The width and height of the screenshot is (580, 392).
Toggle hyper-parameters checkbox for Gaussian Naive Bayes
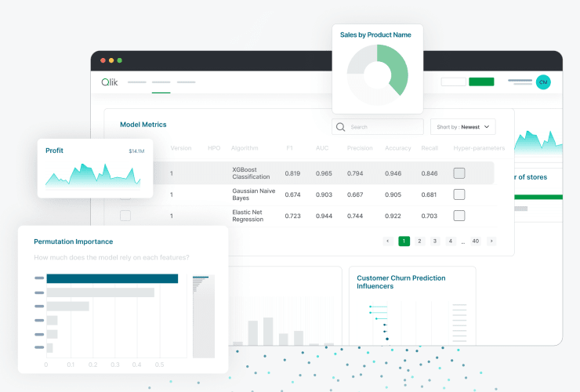(459, 194)
